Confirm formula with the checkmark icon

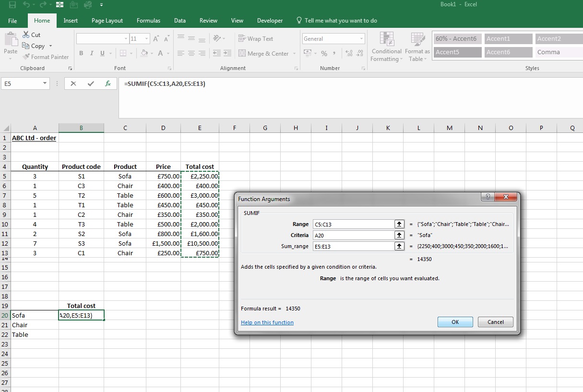click(91, 83)
